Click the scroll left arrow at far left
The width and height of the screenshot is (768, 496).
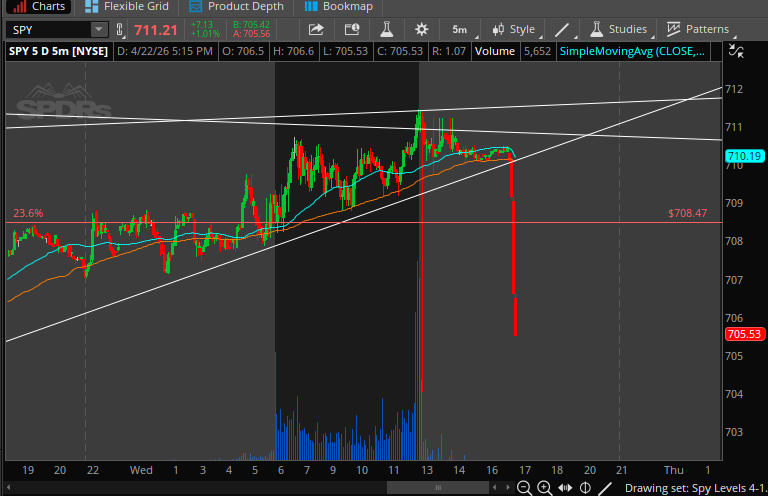coord(8,488)
